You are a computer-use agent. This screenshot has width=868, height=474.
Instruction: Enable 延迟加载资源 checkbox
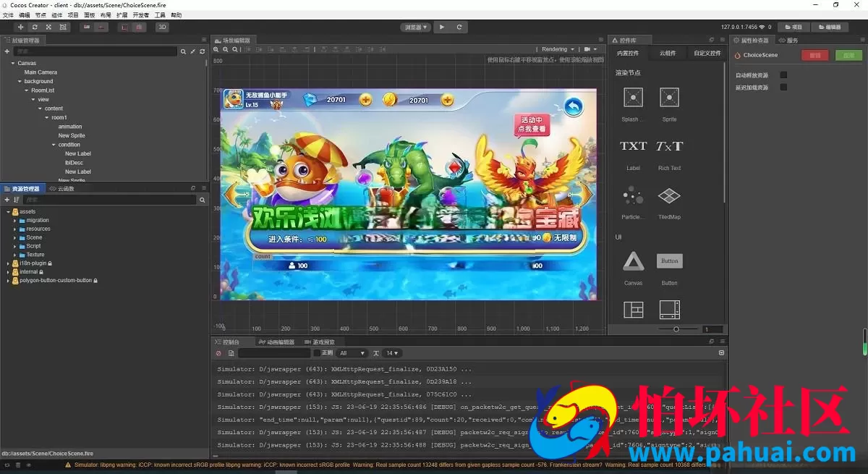point(783,88)
